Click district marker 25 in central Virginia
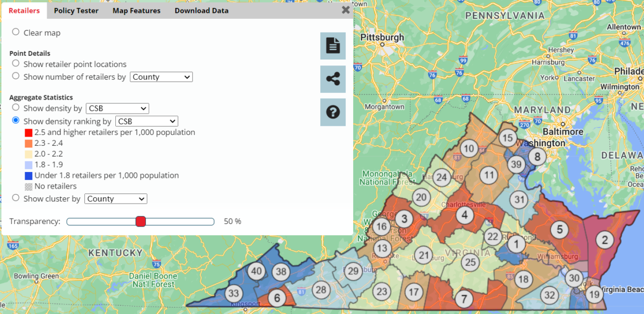Screen dimensions: 644x314 click(x=471, y=262)
